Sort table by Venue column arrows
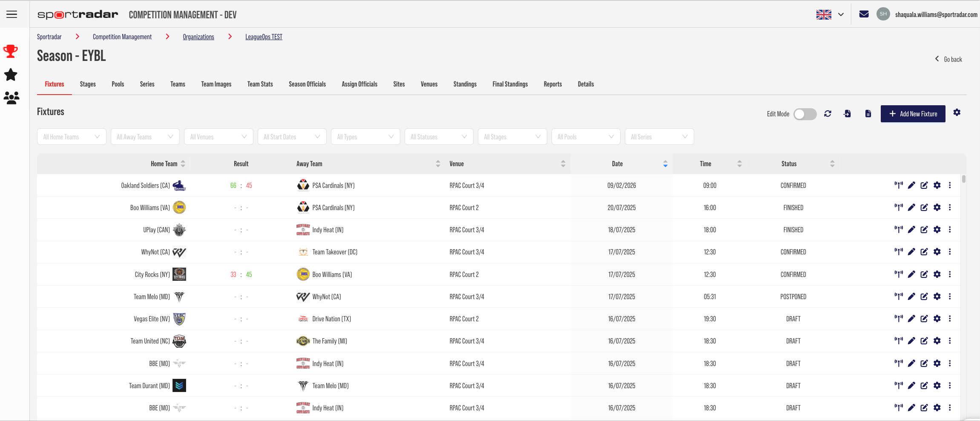 click(x=563, y=164)
